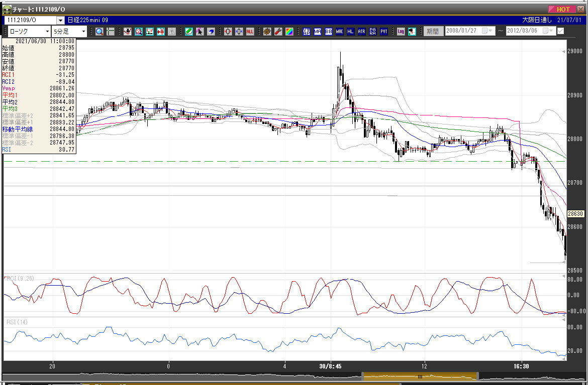Select the green pencil drawing tool

tap(188, 32)
